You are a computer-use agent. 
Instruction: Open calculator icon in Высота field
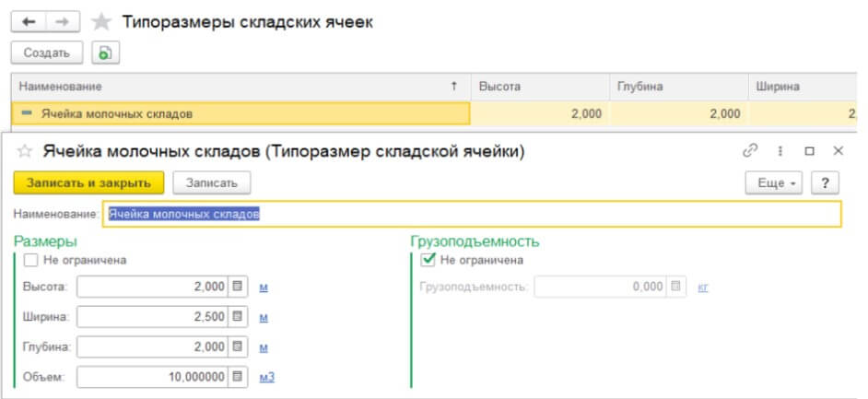[x=239, y=287]
